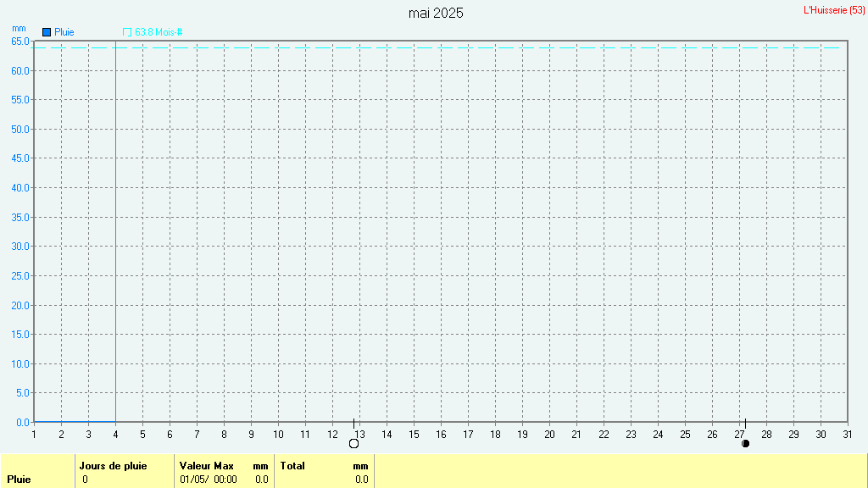Click the 20.0 y-axis value

click(20, 305)
